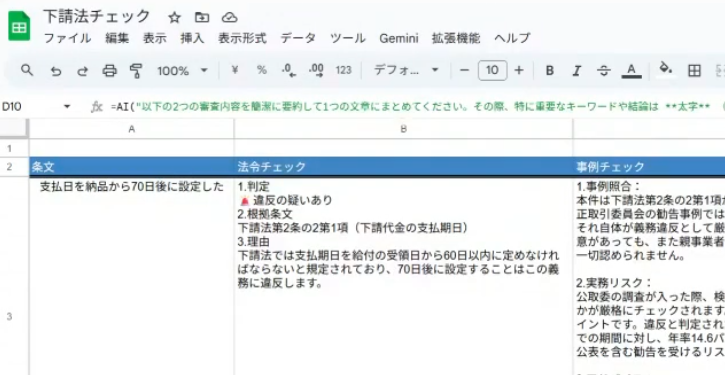Undo the last action
This screenshot has width=725, height=375.
pos(55,71)
